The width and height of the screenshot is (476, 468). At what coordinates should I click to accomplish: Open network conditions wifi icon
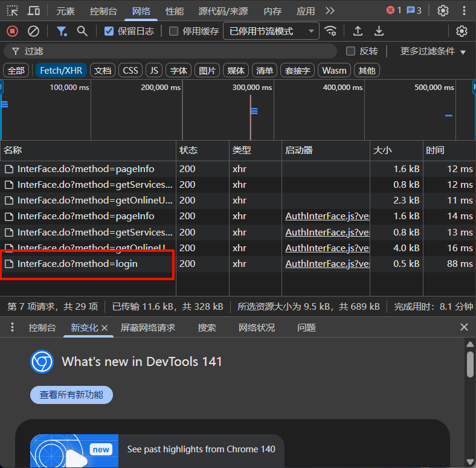click(x=330, y=31)
